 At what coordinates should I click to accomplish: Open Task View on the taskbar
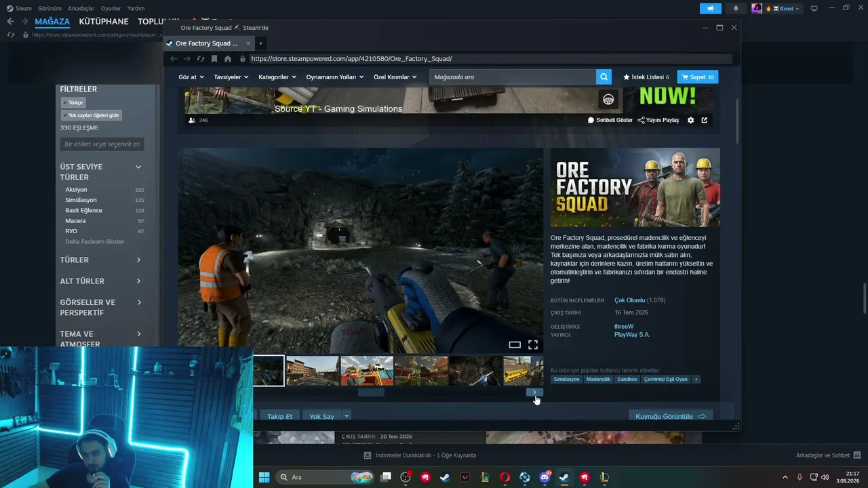point(386,477)
